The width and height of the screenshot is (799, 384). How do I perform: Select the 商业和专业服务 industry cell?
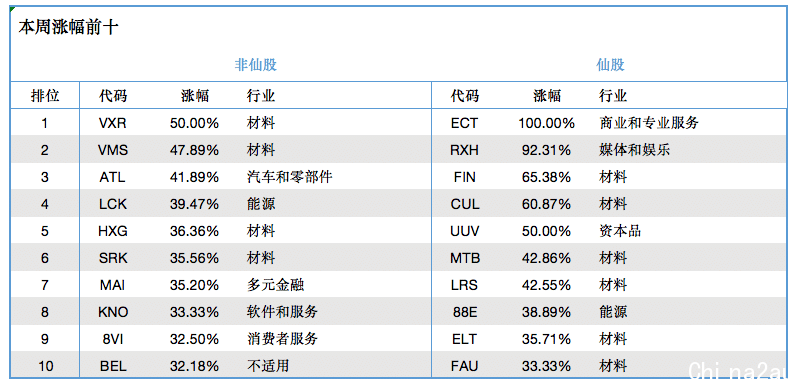pyautogui.click(x=649, y=123)
